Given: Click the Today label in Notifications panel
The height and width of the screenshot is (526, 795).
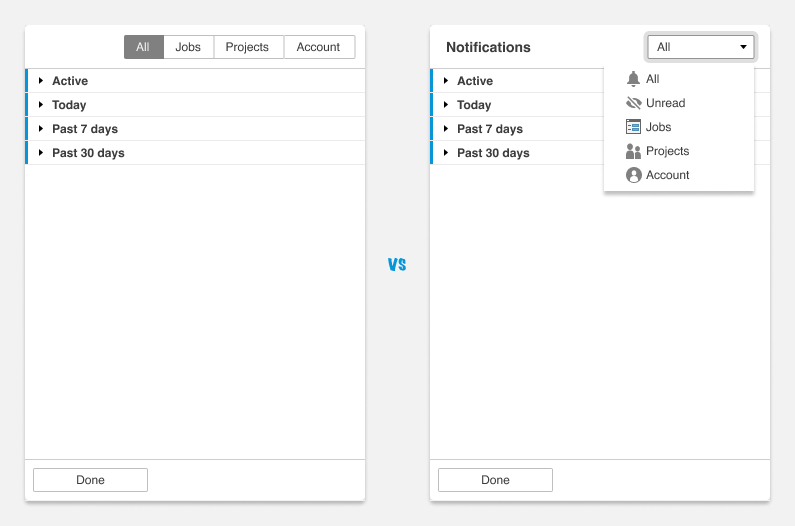Looking at the screenshot, I should click(x=474, y=105).
